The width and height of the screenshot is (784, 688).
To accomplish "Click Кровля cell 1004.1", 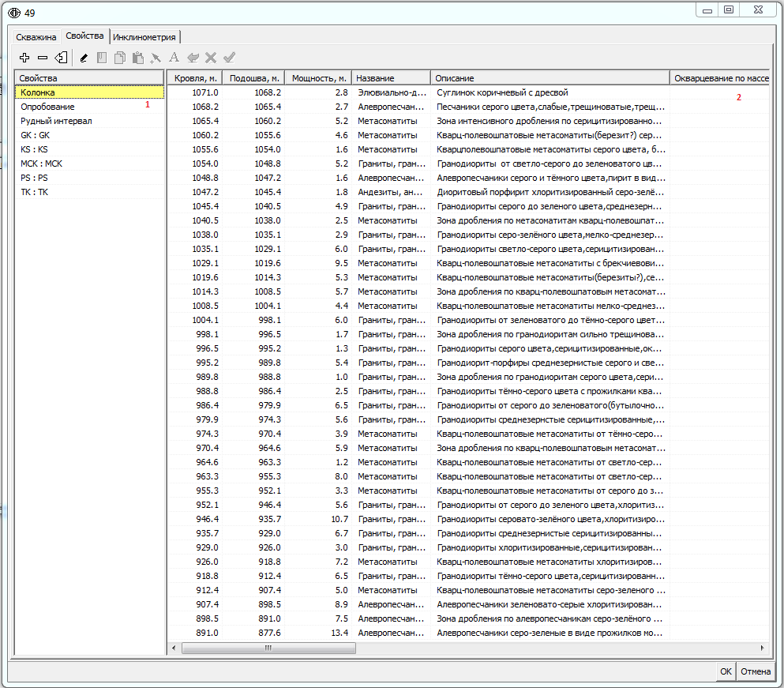I will coord(195,320).
